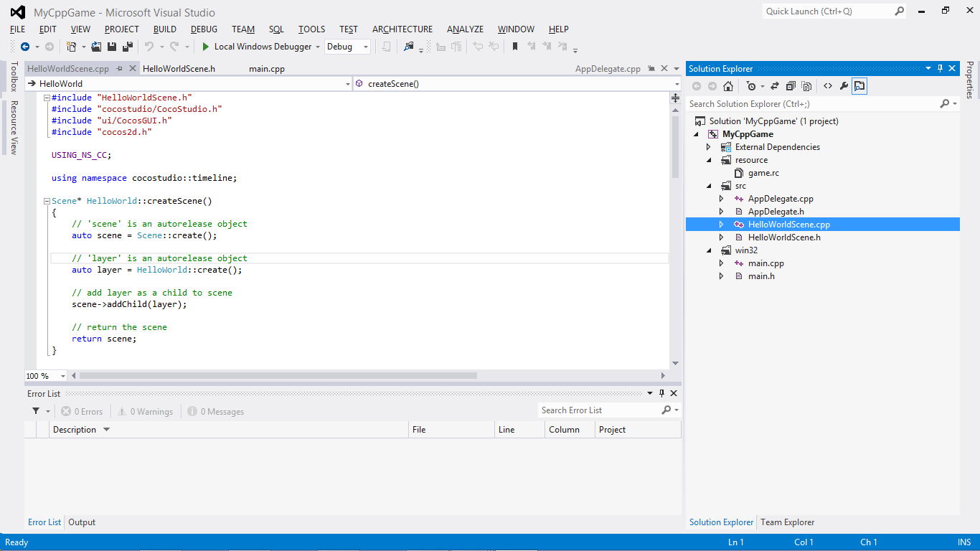Open the BUILD menu
The height and width of the screenshot is (551, 980).
165,29
